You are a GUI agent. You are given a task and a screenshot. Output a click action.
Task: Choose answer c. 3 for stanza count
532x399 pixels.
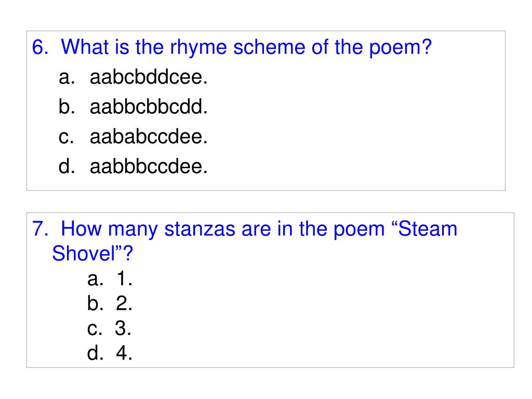pos(109,328)
